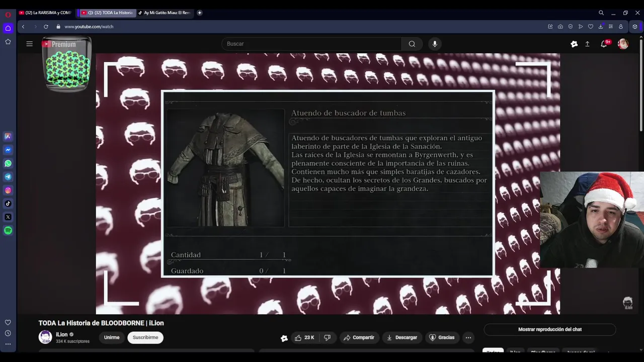This screenshot has height=362, width=644.
Task: Add page to bookmarks with heart icon
Action: coord(591,27)
